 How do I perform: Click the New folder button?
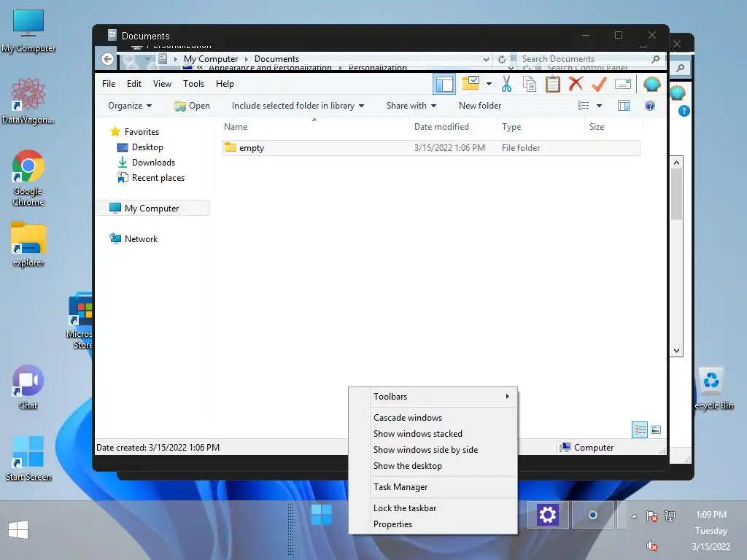[x=480, y=106]
